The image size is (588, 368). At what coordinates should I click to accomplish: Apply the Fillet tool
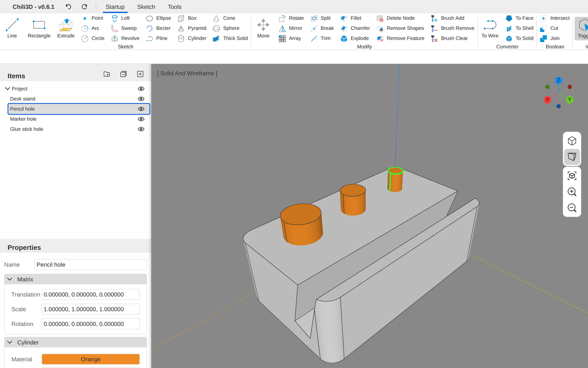[351, 18]
